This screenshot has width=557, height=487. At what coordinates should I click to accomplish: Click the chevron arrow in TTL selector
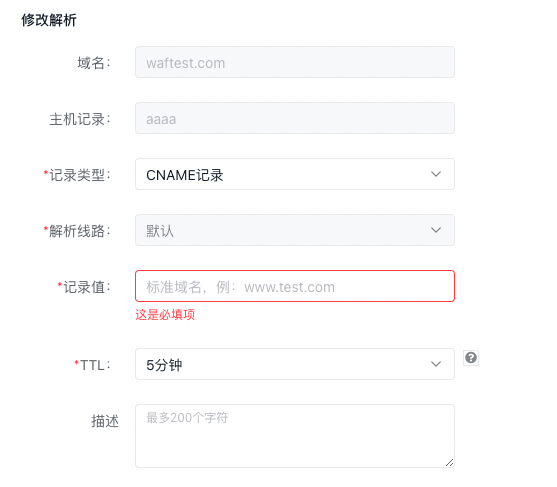[x=436, y=364]
